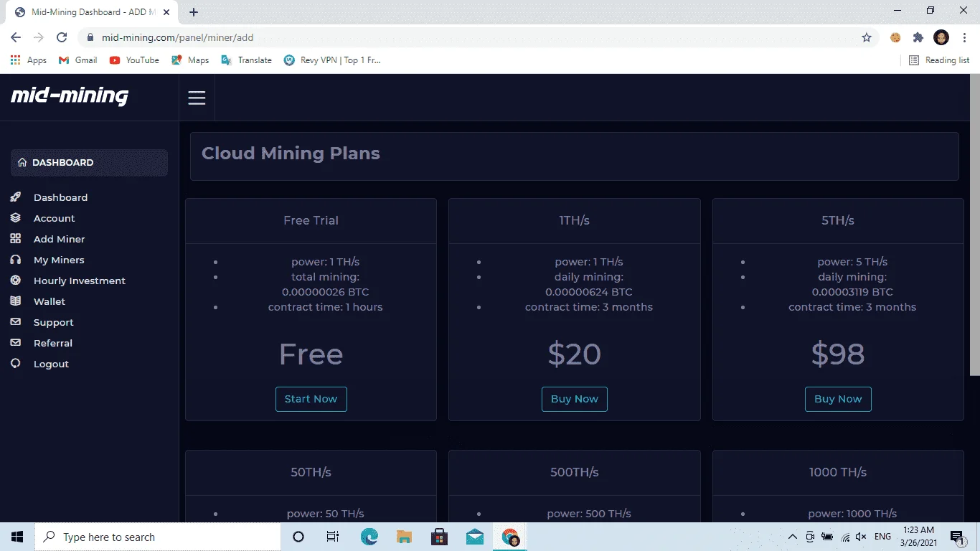980x551 pixels.
Task: Click the Cloud Mining Plans heading
Action: (291, 153)
